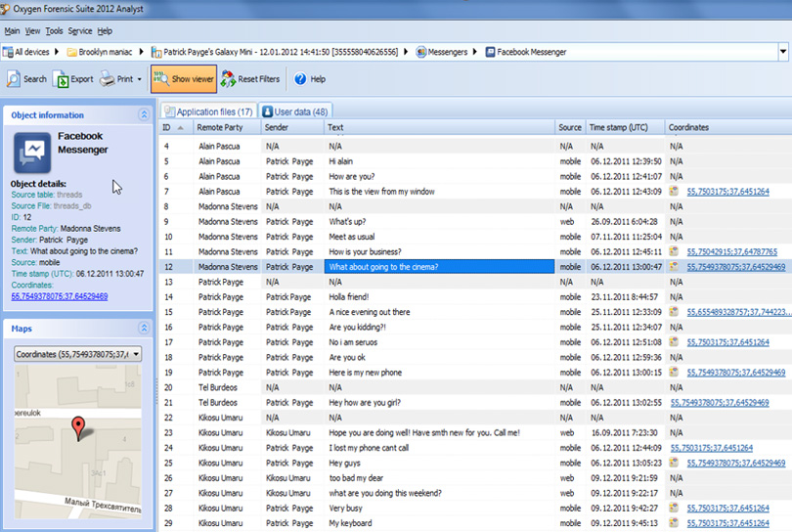Click the Export icon in toolbar
The height and width of the screenshot is (532, 792).
click(x=60, y=79)
